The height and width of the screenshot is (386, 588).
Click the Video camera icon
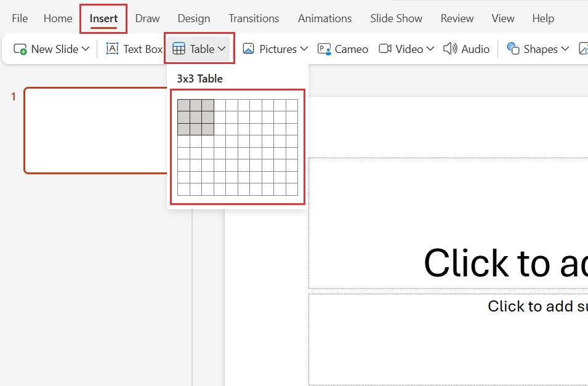(x=385, y=49)
